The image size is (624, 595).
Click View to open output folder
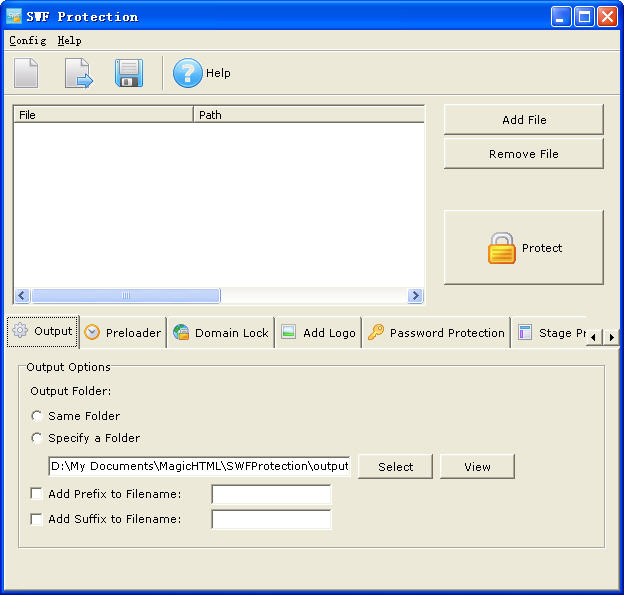(477, 466)
